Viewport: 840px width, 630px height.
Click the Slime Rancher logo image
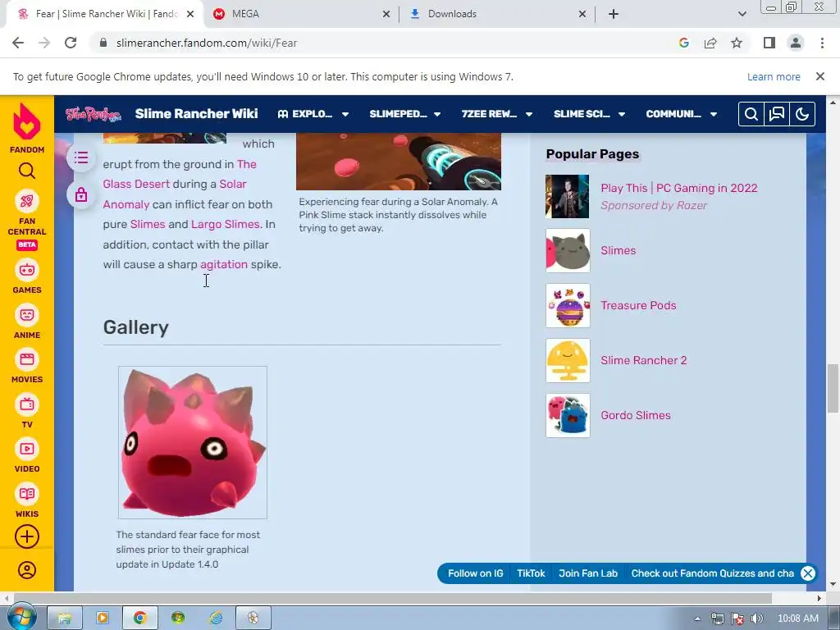(x=93, y=114)
